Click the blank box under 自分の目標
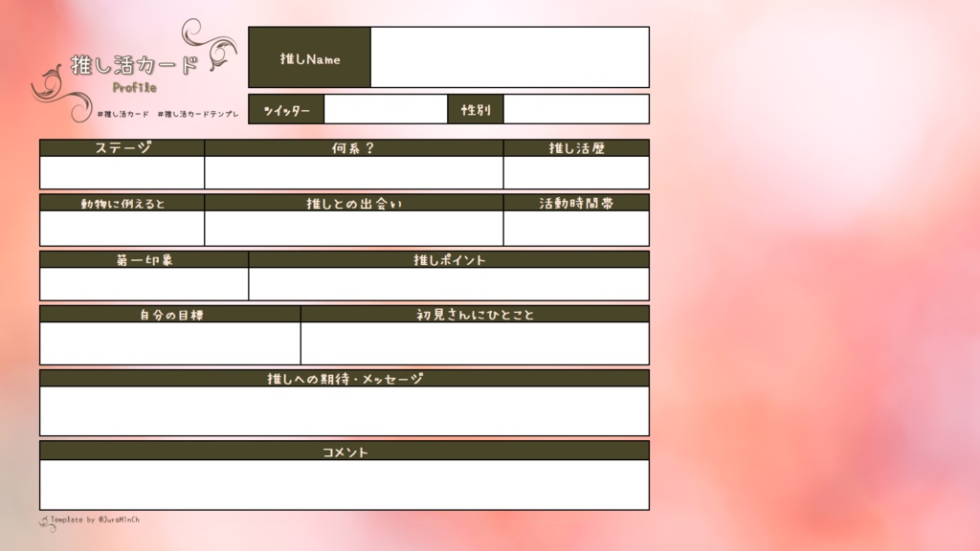This screenshot has height=551, width=980. pyautogui.click(x=170, y=343)
